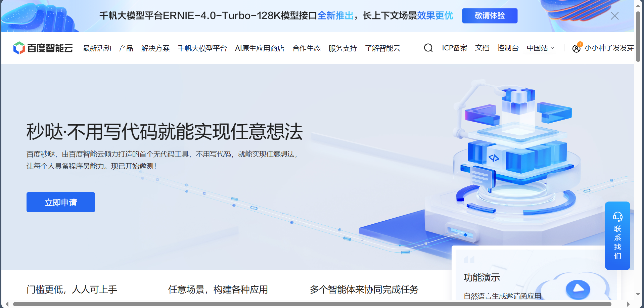Click the Baidu AI Cloud logo
Image resolution: width=644 pixels, height=308 pixels.
[43, 48]
